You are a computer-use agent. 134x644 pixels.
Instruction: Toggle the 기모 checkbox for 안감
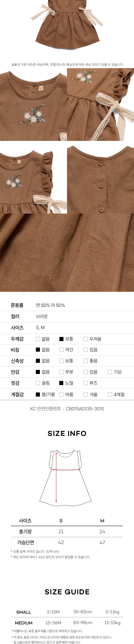pyautogui.click(x=110, y=372)
